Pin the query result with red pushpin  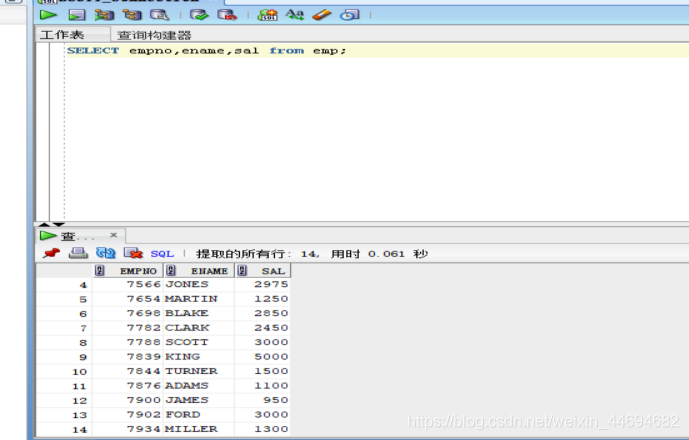pyautogui.click(x=51, y=253)
